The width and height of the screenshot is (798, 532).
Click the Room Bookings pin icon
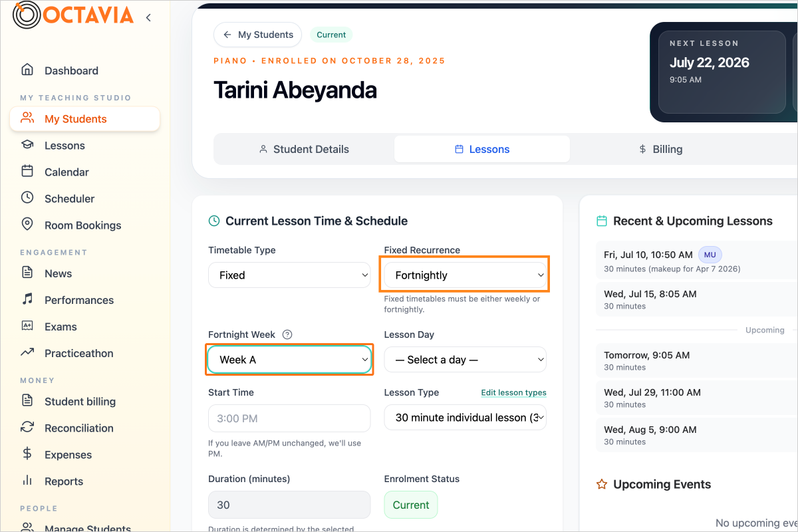[27, 225]
